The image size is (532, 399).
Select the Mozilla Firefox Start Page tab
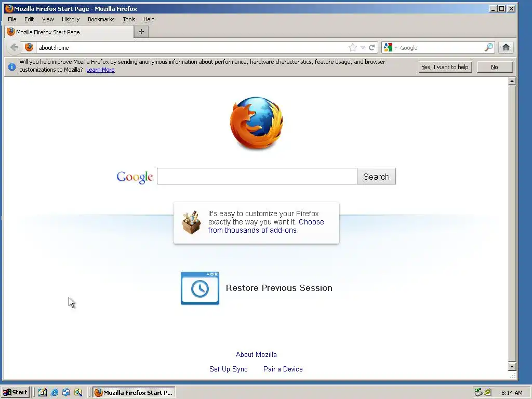(x=69, y=32)
